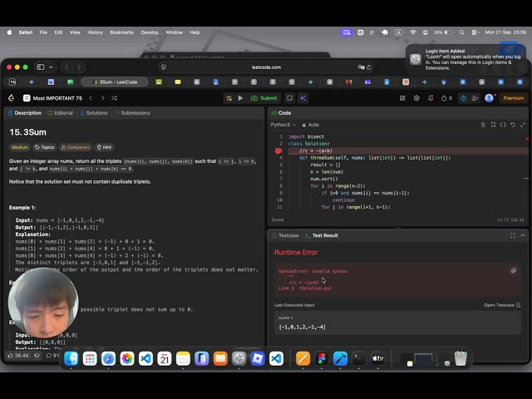Open Finder from the Dock
532x399 pixels.
pyautogui.click(x=71, y=358)
